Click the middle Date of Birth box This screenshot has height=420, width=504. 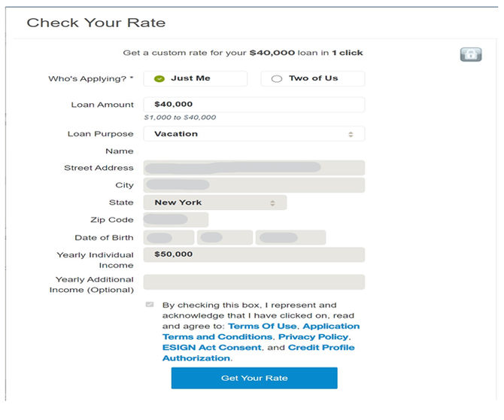click(x=225, y=238)
